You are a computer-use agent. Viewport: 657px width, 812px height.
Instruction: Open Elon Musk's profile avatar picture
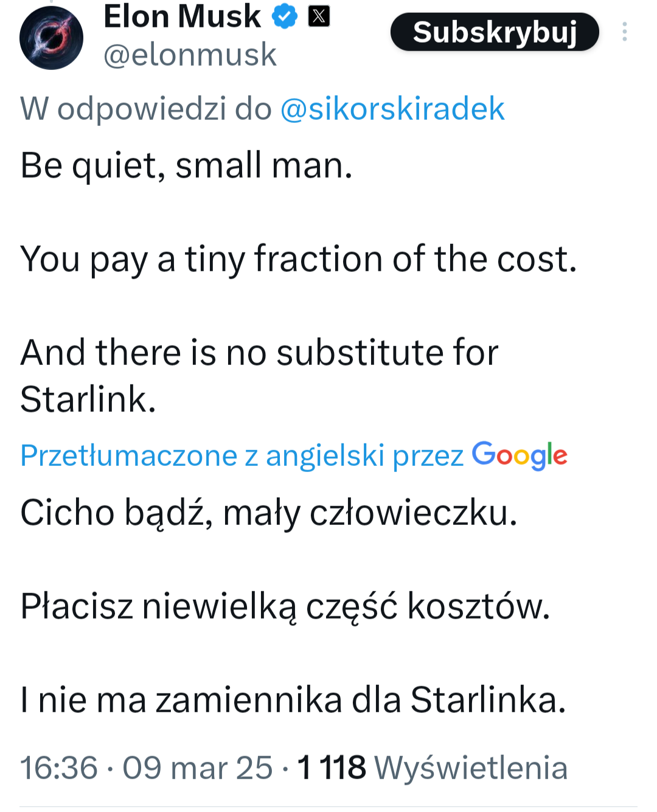(51, 38)
